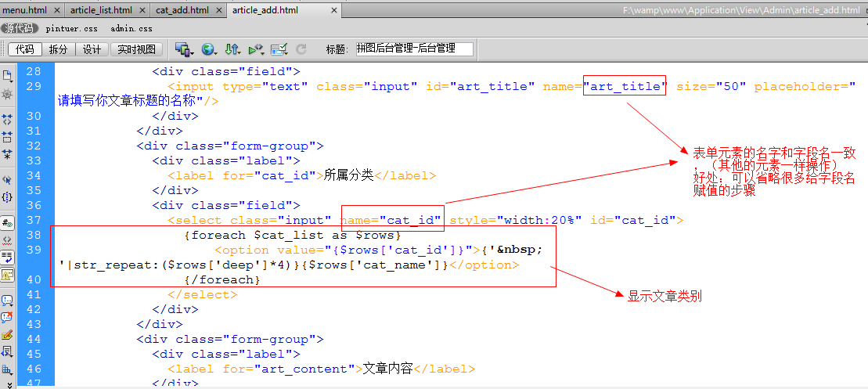This screenshot has width=868, height=389.
Task: Toggle Line Numbers in coding toolbar
Action: point(7,222)
